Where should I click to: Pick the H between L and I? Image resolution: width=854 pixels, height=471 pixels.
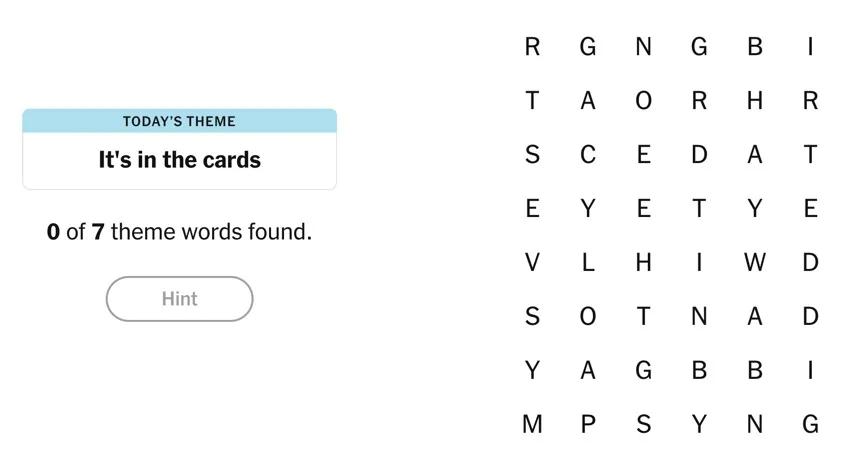pos(643,262)
